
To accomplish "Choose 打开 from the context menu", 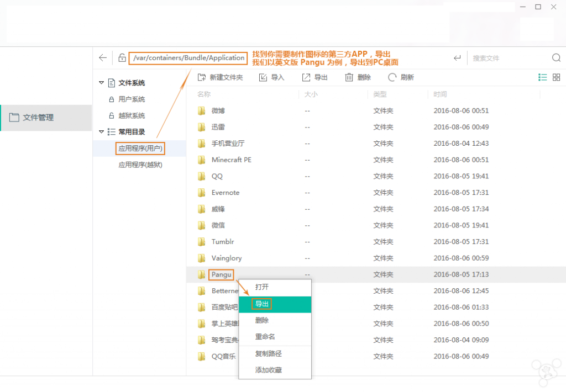I will 275,287.
